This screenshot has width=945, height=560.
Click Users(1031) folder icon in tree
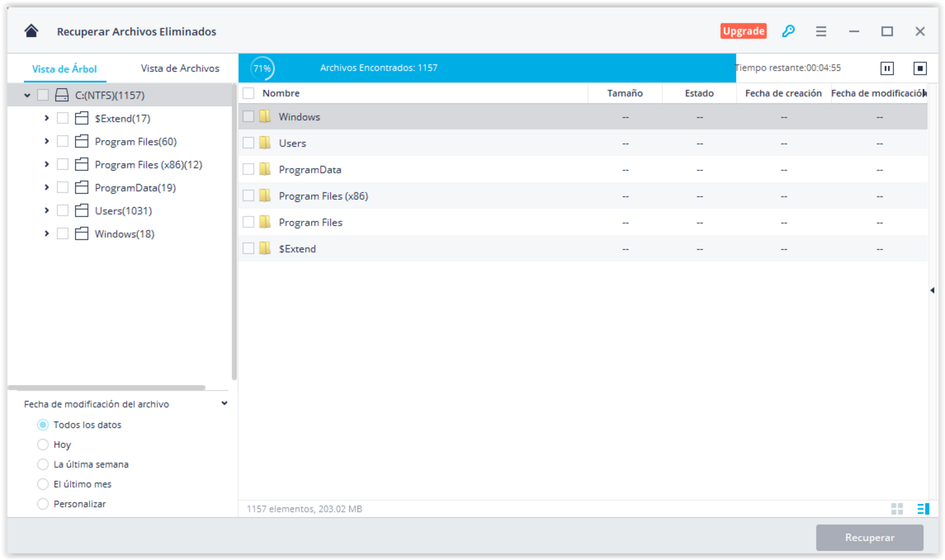pos(81,211)
